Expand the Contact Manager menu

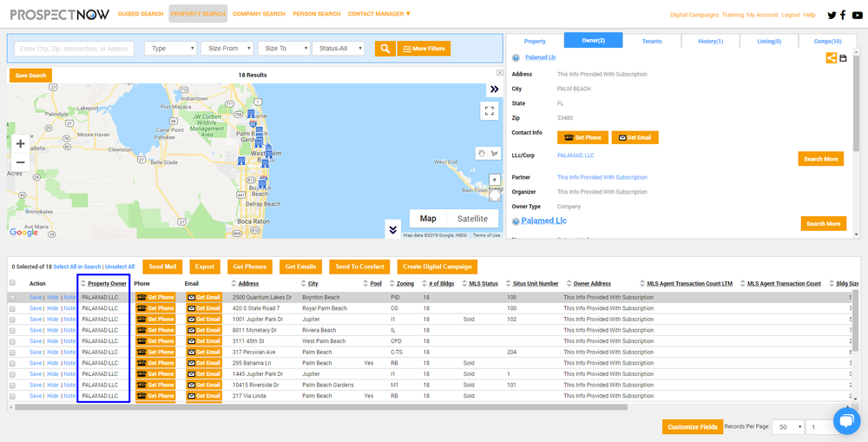tap(379, 14)
